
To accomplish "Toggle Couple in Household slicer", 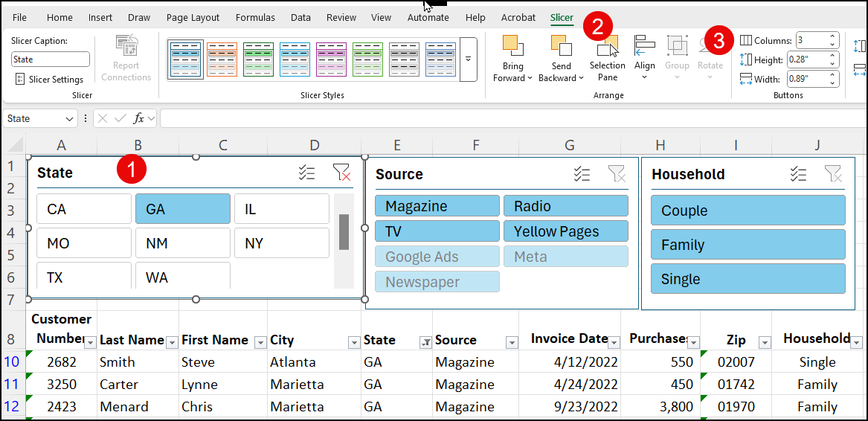I will coord(748,210).
